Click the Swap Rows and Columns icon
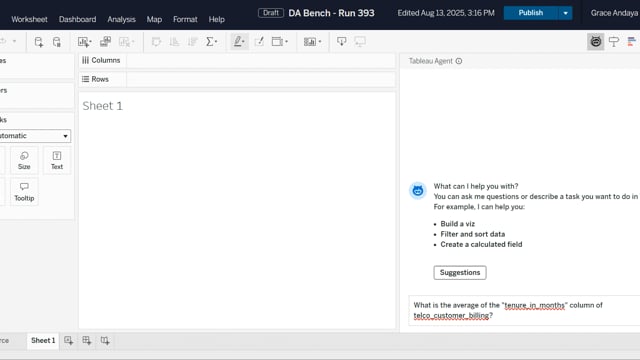Screen dimensions: 640x360 [156, 42]
